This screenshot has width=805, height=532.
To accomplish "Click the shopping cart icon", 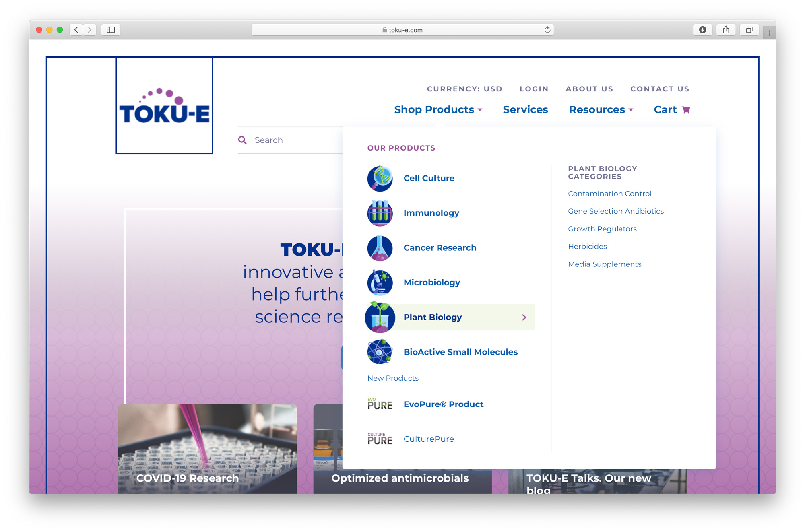I will (x=686, y=110).
